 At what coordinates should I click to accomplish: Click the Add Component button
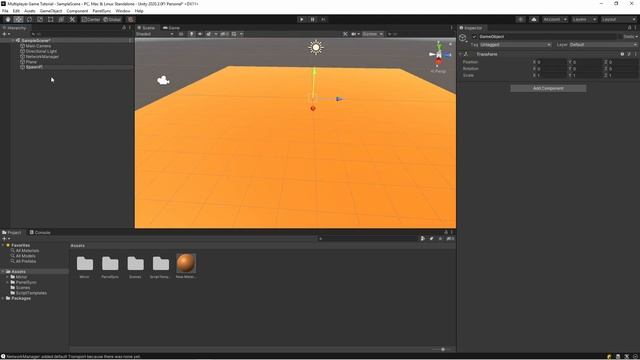548,88
